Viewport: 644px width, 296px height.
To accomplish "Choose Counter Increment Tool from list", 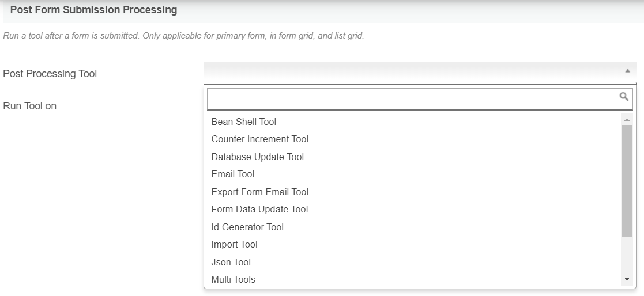I will (260, 139).
